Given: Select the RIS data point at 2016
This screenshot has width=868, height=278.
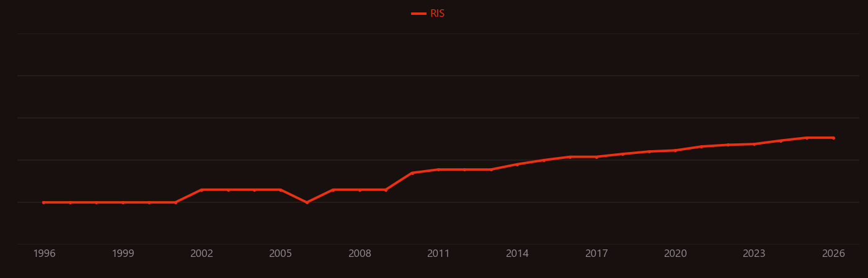Looking at the screenshot, I should pyautogui.click(x=570, y=157).
